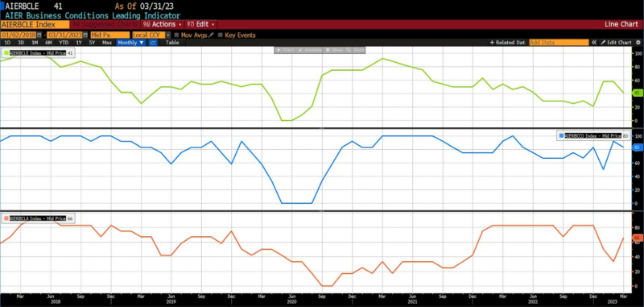This screenshot has width=644, height=307.
Task: Select the 5Y time range
Action: pyautogui.click(x=92, y=43)
